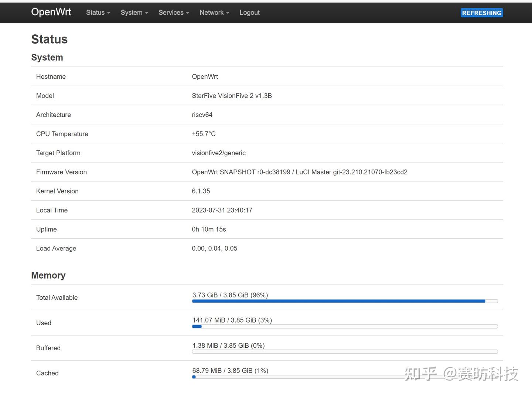Select the System section heading
This screenshot has height=395, width=532.
click(47, 57)
